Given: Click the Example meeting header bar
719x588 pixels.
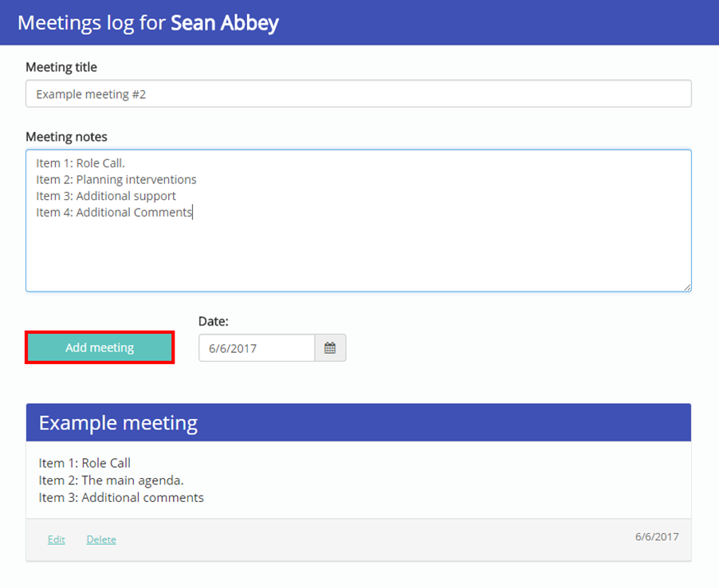Looking at the screenshot, I should 359,422.
